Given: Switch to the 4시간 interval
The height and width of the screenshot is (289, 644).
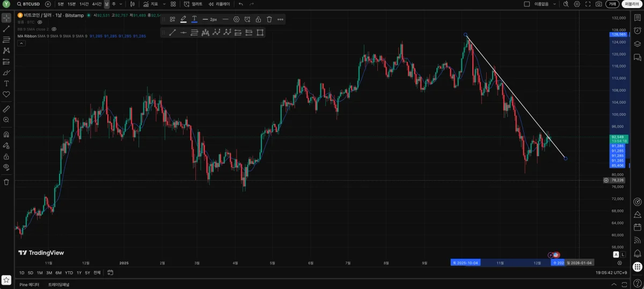Looking at the screenshot, I should (97, 4).
